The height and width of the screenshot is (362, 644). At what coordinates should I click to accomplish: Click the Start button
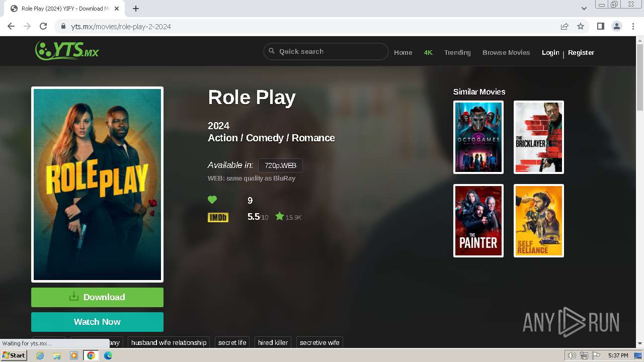pos(14,355)
